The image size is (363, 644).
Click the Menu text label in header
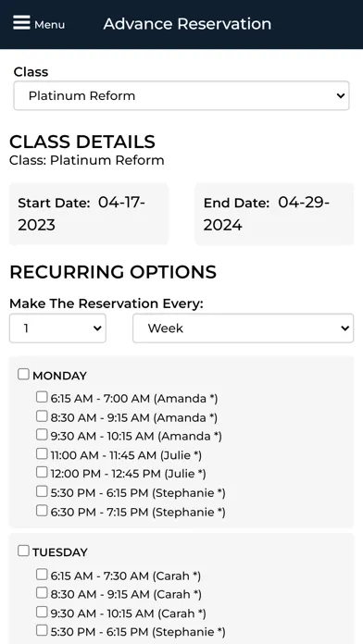click(49, 25)
